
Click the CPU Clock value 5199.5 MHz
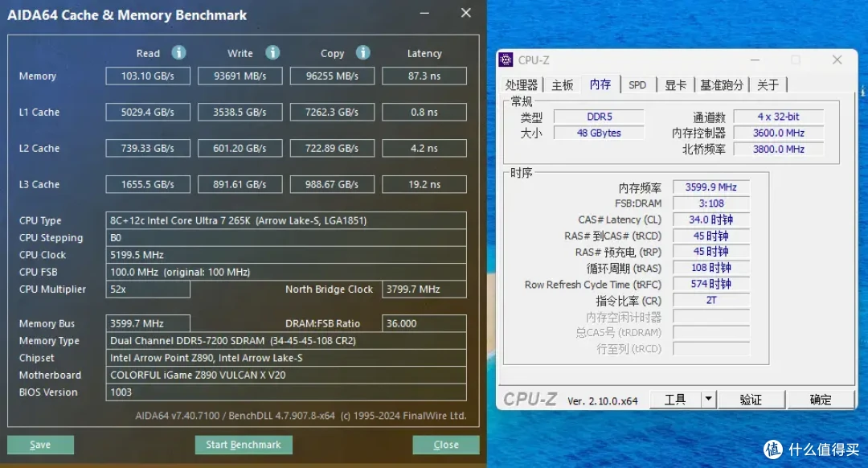(x=286, y=255)
